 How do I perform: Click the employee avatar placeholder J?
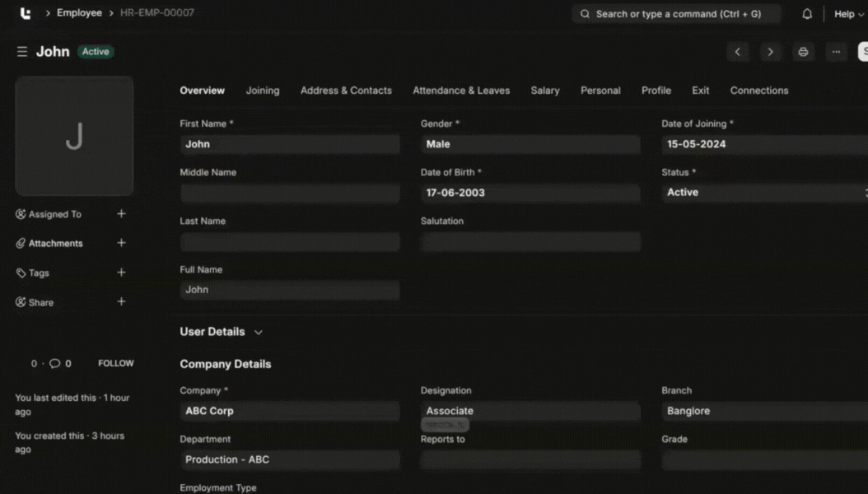point(74,136)
